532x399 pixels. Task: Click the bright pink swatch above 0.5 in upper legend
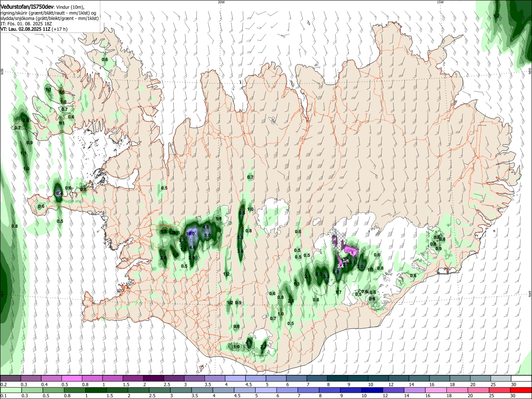click(71, 378)
